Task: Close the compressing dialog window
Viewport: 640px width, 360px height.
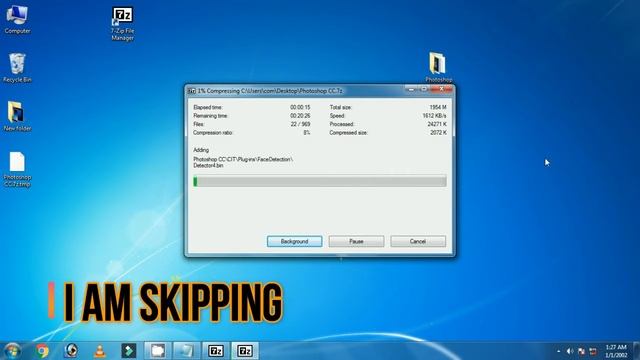Action: click(x=442, y=89)
